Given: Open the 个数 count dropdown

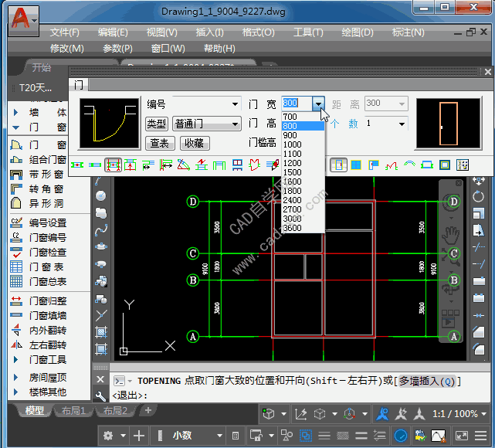Looking at the screenshot, I should point(402,124).
